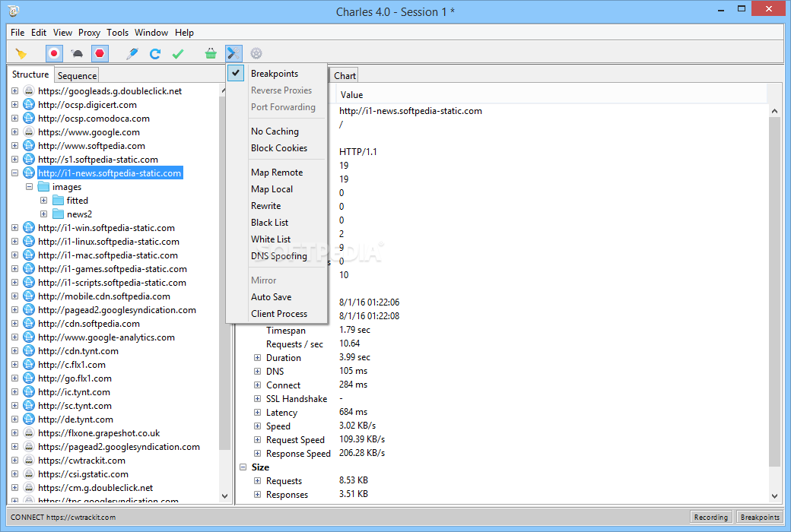Toggle the red hexagon Breakpoints toolbar icon
This screenshot has height=532, width=791.
(x=100, y=53)
